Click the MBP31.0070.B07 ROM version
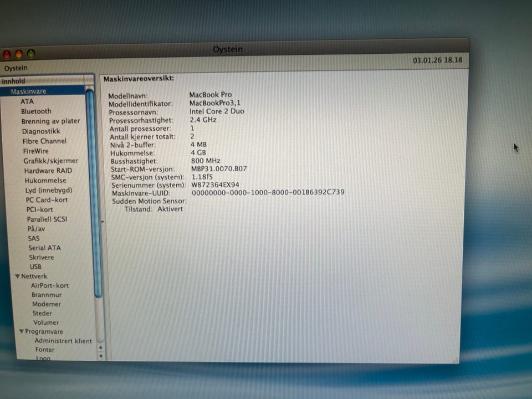 point(219,168)
